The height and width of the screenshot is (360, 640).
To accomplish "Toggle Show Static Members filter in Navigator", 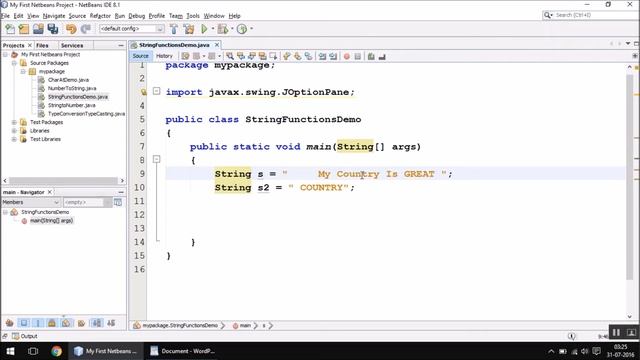I will point(38,323).
